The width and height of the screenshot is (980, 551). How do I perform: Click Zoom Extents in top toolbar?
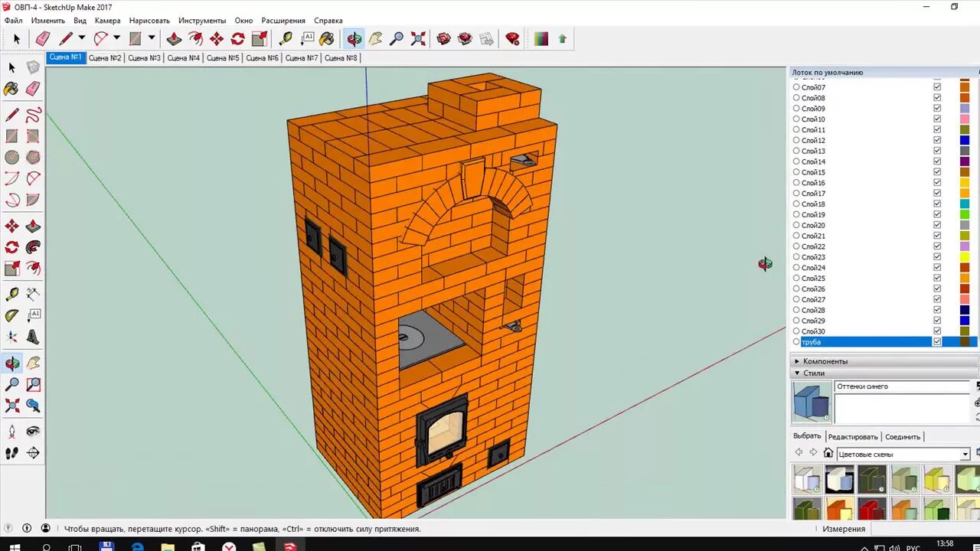(418, 38)
